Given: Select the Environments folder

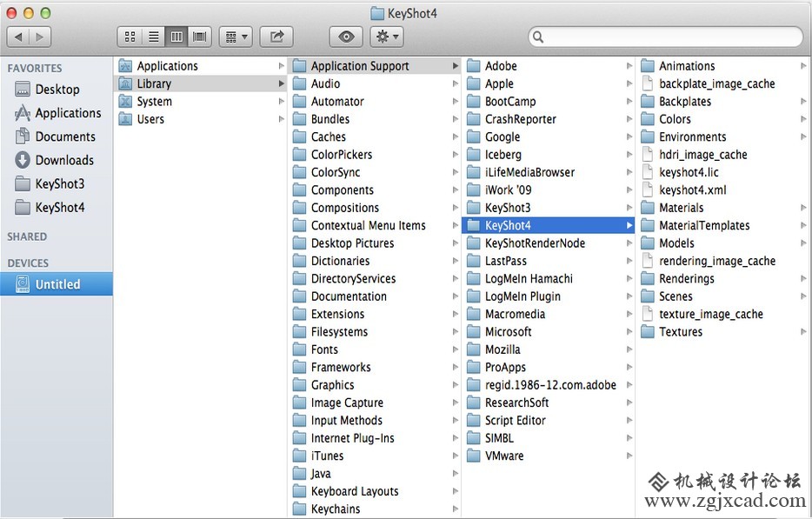Looking at the screenshot, I should pos(722,136).
